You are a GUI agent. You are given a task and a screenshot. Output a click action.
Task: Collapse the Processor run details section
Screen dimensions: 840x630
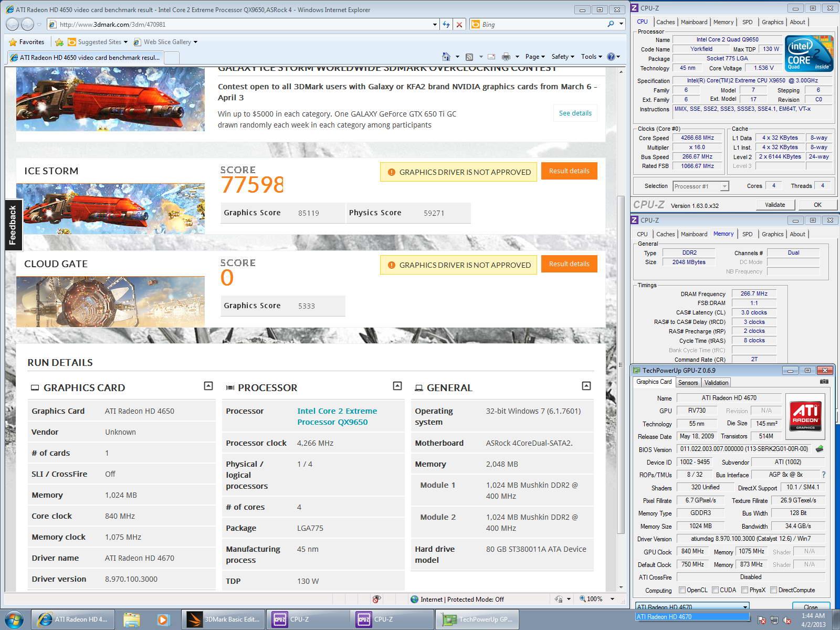[x=397, y=386]
